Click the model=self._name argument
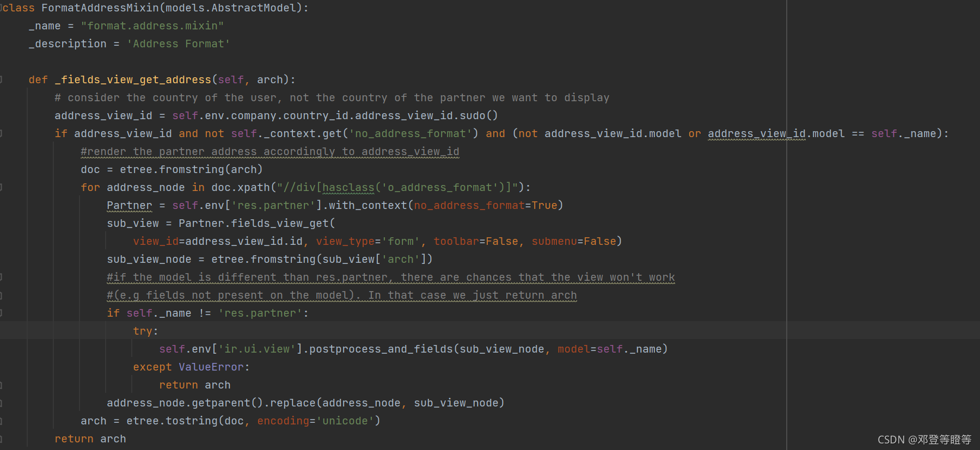This screenshot has height=450, width=980. click(x=610, y=349)
